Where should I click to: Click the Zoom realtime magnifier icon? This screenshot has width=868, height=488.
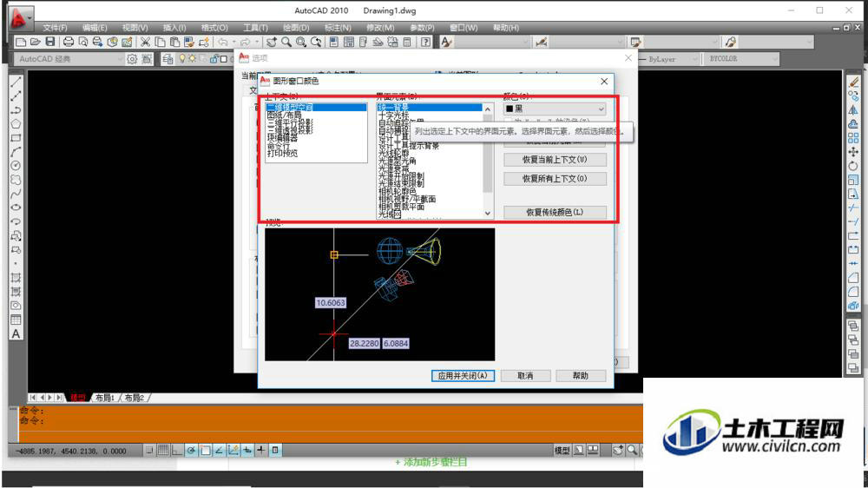[286, 42]
